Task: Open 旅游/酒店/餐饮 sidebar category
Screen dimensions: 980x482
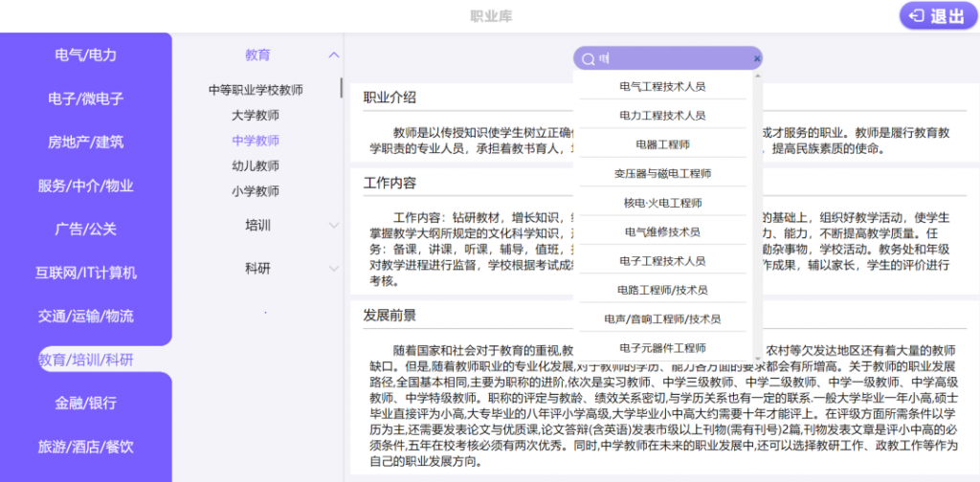Action: (85, 447)
